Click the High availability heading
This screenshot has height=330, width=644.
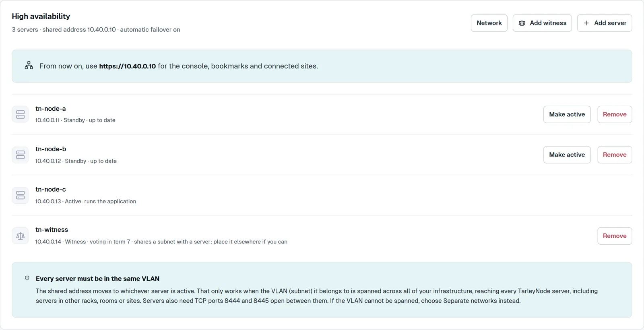pos(41,16)
